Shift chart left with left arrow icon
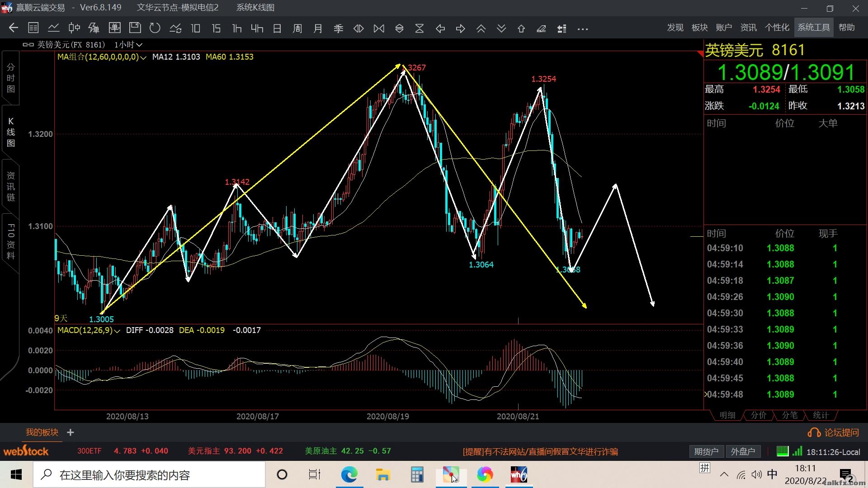This screenshot has width=868, height=488. click(x=440, y=28)
